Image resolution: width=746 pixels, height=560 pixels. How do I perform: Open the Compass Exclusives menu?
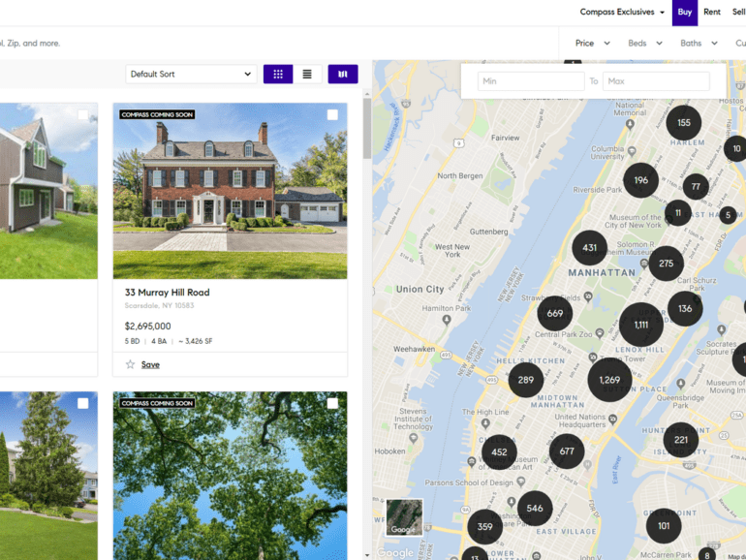coord(622,12)
